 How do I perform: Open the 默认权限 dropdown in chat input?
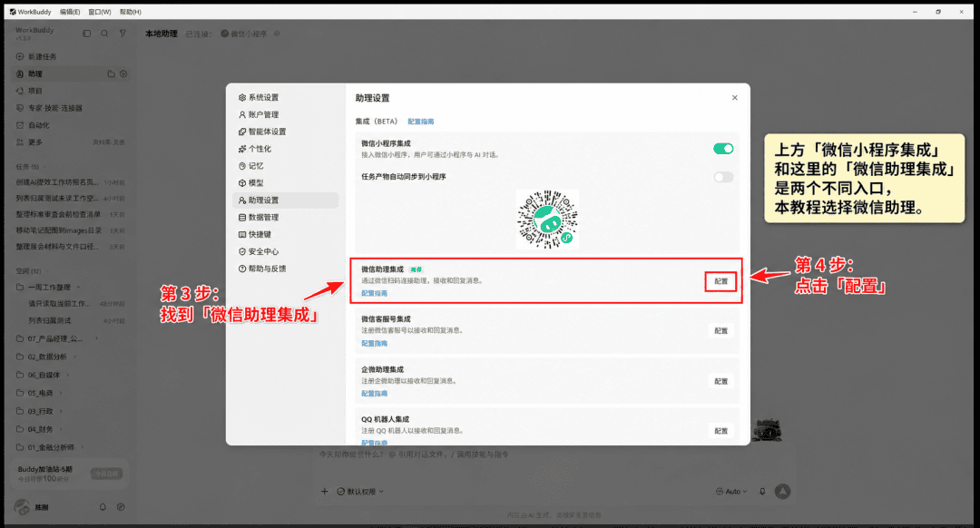click(360, 492)
